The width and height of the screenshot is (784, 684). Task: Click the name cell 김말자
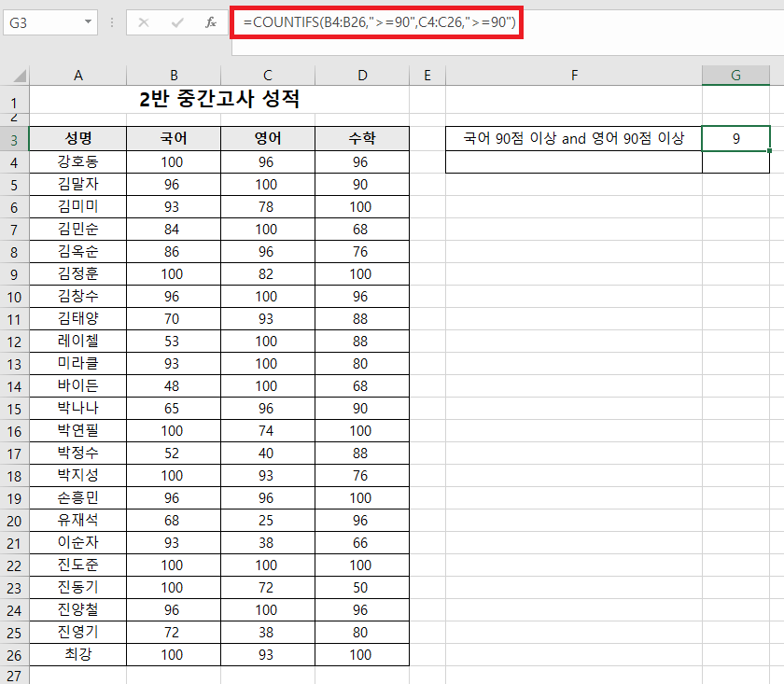coord(78,185)
